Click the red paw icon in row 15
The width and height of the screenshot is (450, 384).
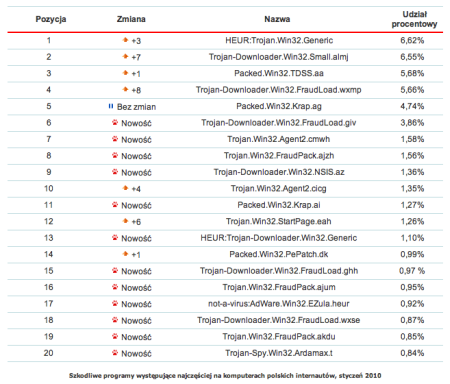coord(115,270)
